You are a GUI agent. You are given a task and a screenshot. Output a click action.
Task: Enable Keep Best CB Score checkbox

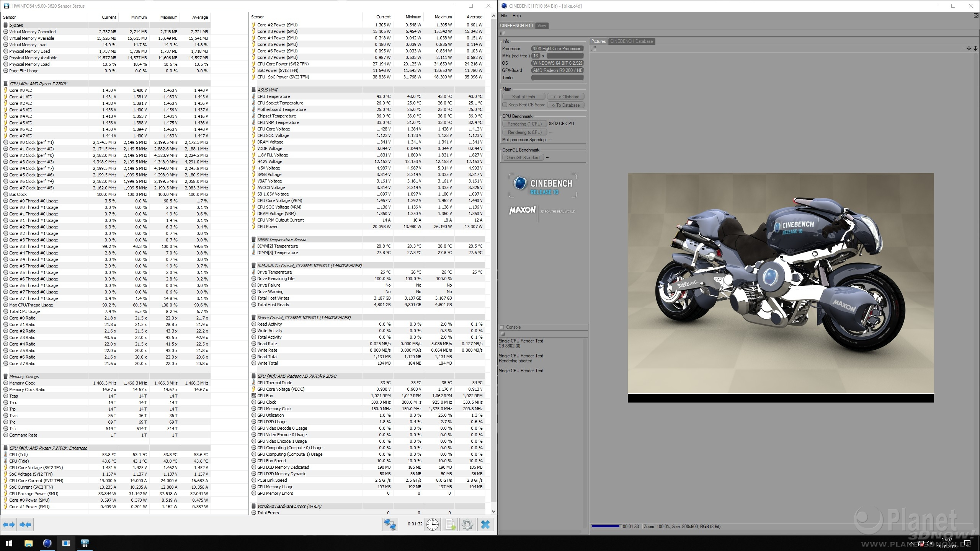pos(505,105)
